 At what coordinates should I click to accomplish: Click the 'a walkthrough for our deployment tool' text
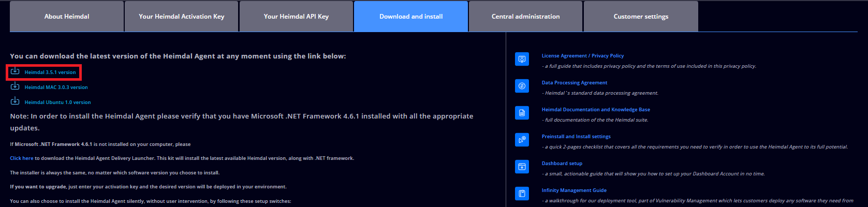pyautogui.click(x=697, y=201)
